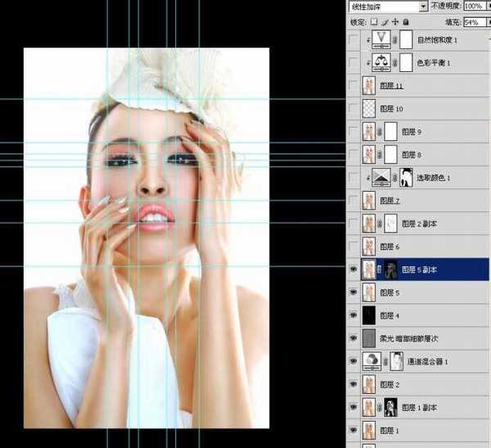Image resolution: width=491 pixels, height=448 pixels.
Task: Click the lock all padlock icon
Action: click(407, 22)
